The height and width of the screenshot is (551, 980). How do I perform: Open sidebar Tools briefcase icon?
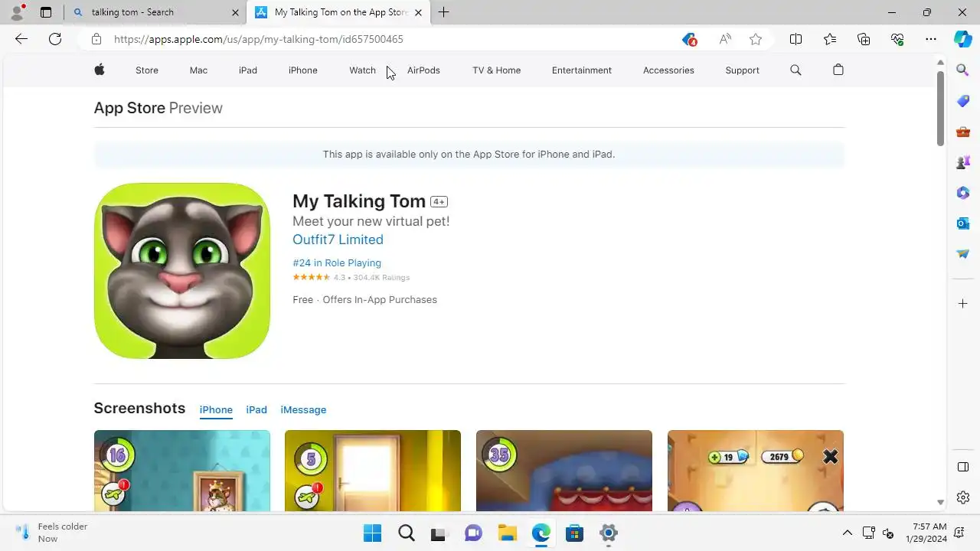click(963, 132)
